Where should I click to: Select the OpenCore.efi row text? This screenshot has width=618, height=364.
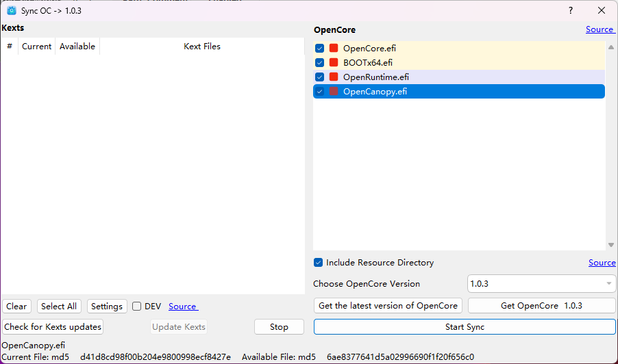pyautogui.click(x=369, y=48)
